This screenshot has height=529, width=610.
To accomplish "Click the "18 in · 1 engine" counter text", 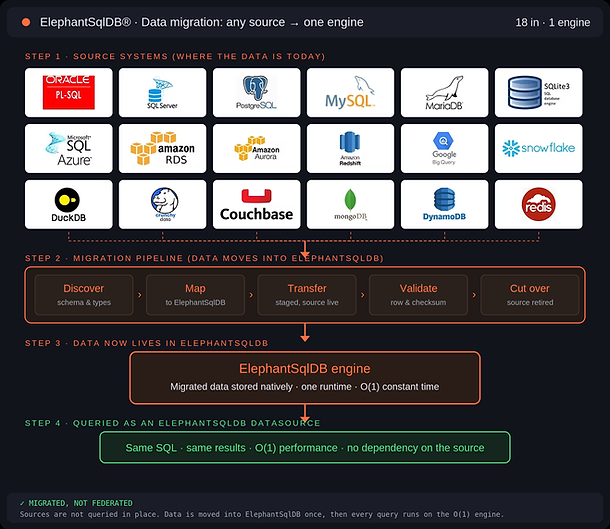I will tap(553, 23).
